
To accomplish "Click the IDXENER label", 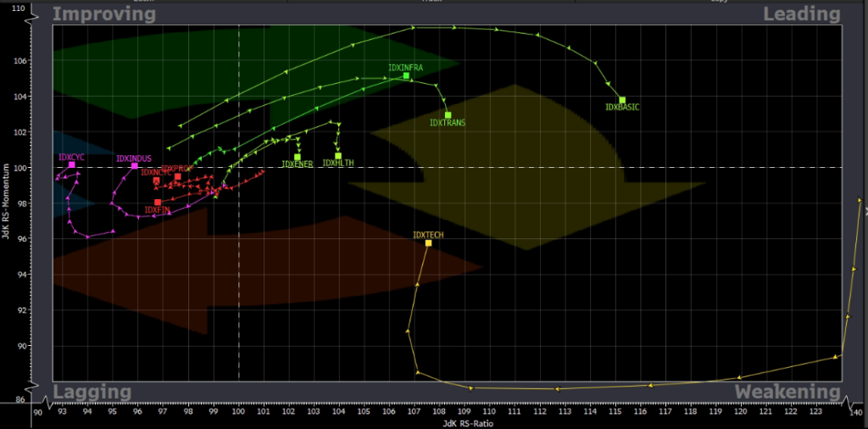I will [x=298, y=164].
